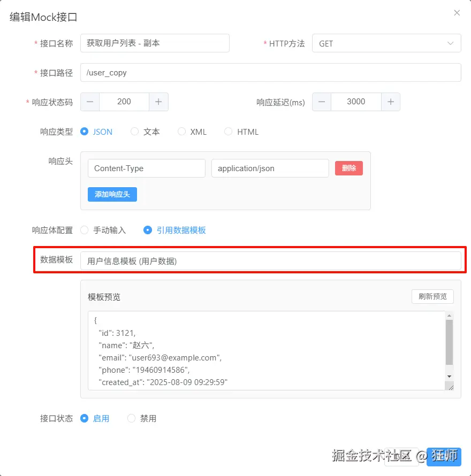Set interface status to disabled
The height and width of the screenshot is (476, 471).
pos(142,418)
